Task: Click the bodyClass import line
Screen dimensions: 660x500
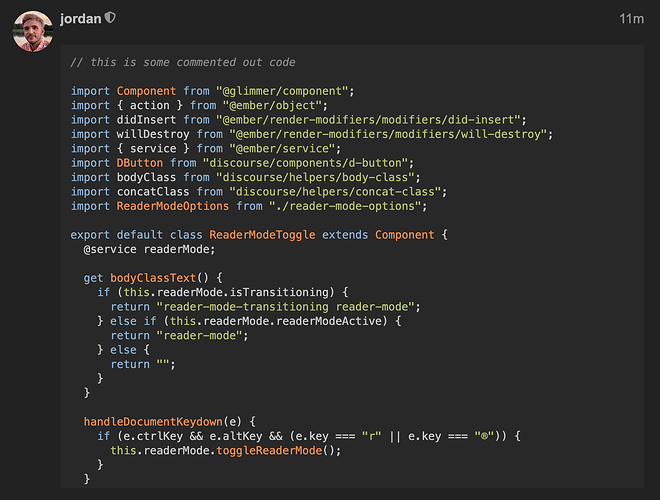Action: pos(245,177)
